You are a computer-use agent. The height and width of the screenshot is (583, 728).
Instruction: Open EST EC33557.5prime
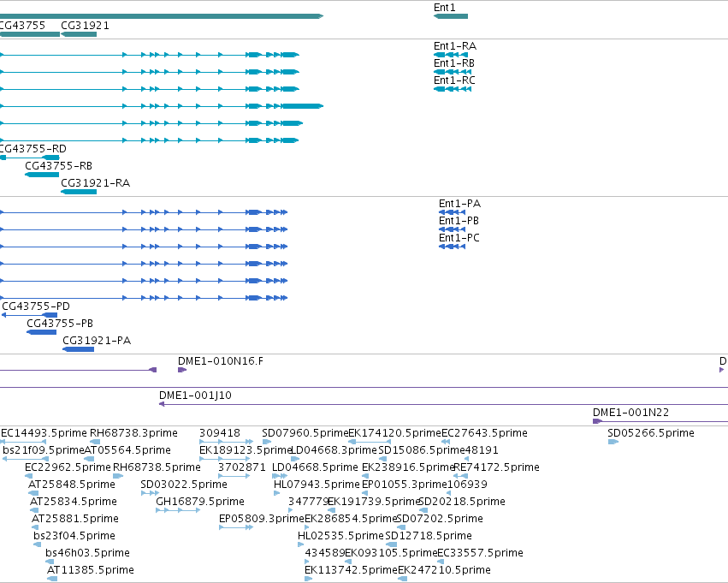click(x=481, y=553)
